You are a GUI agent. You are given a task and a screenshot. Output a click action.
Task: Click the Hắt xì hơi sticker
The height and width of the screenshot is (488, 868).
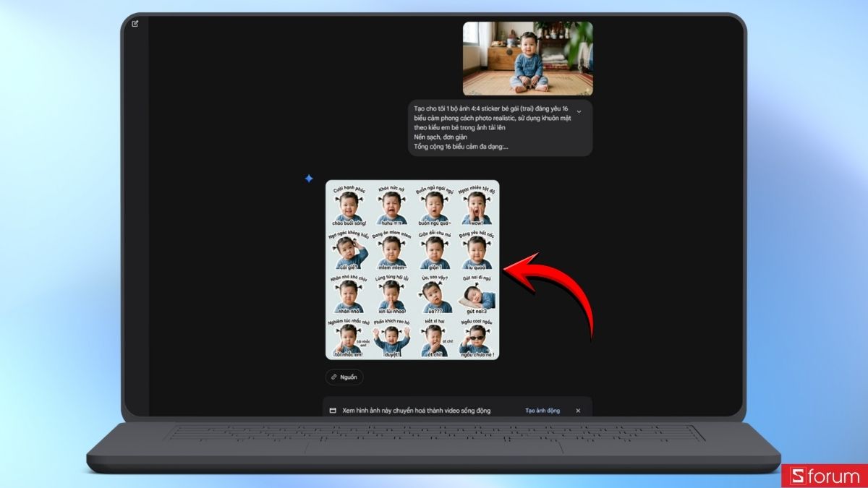click(435, 338)
